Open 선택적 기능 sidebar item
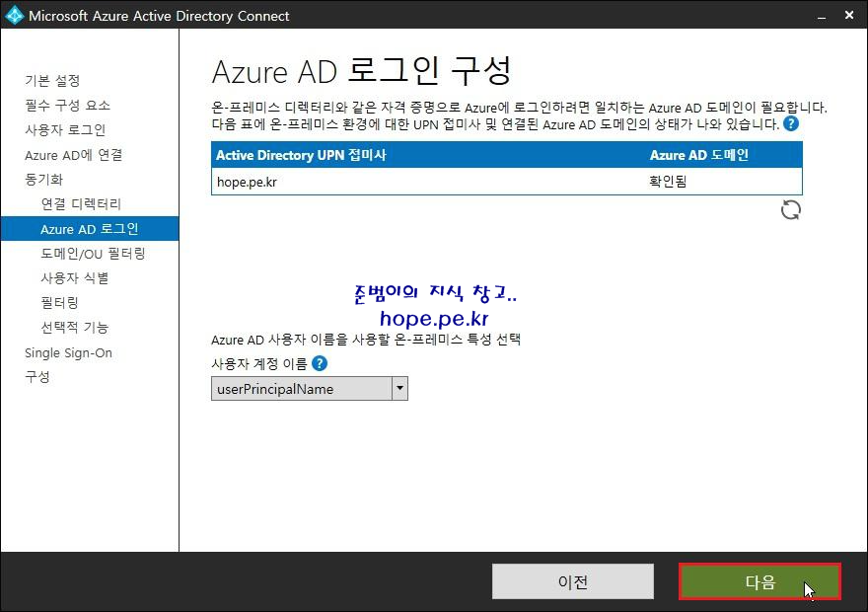 [x=75, y=328]
